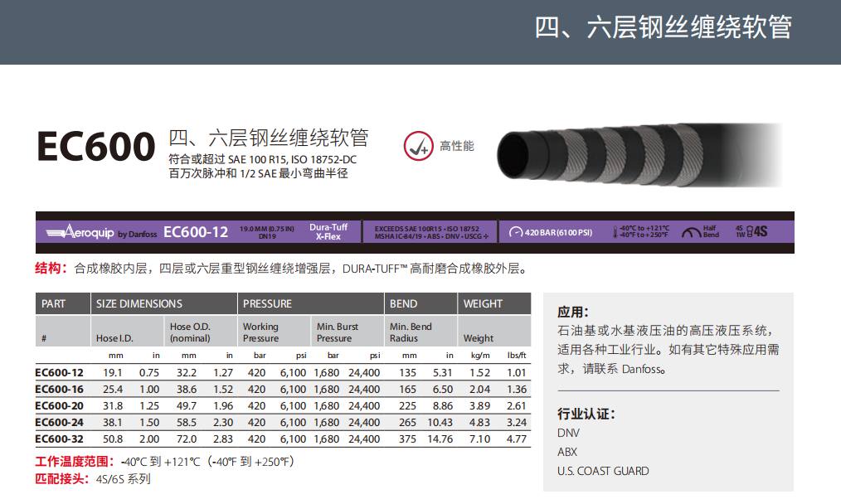Click the red 工作温度范围 label
The image size is (841, 504).
pyautogui.click(x=75, y=462)
